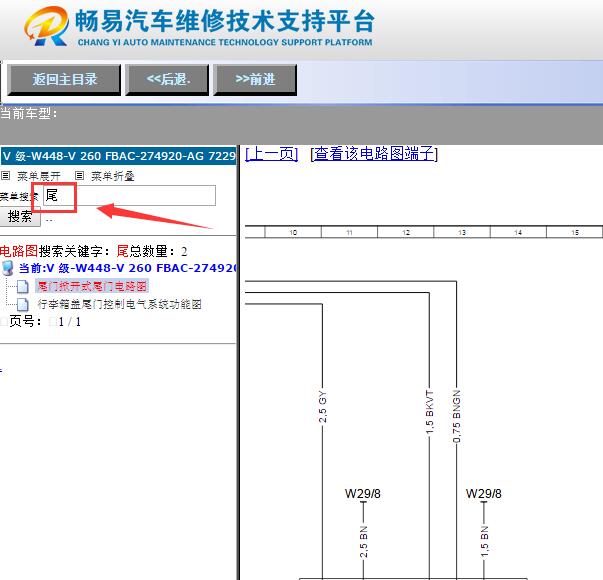Image resolution: width=603 pixels, height=580 pixels.
Task: Click the 1,5 BKVT wire label
Action: click(x=430, y=412)
